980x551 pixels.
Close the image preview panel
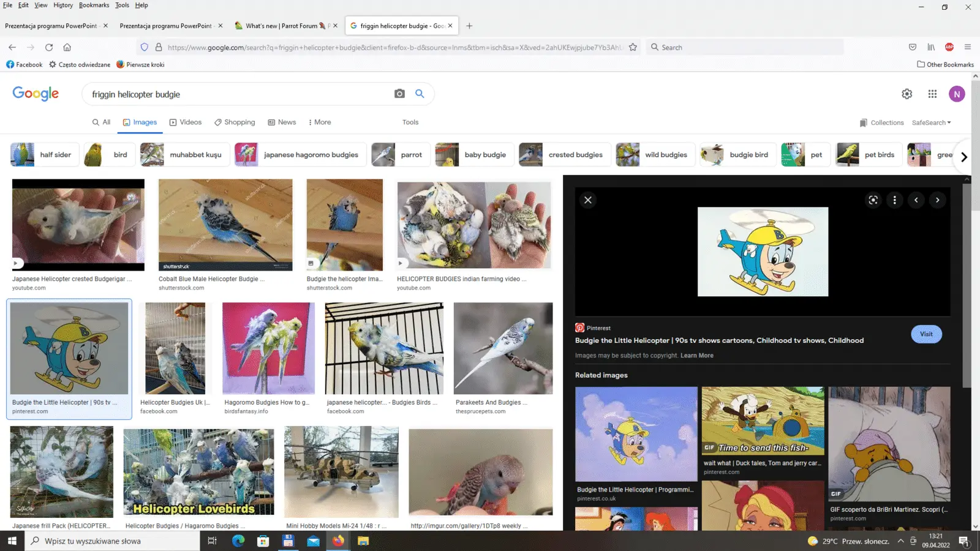pyautogui.click(x=588, y=200)
